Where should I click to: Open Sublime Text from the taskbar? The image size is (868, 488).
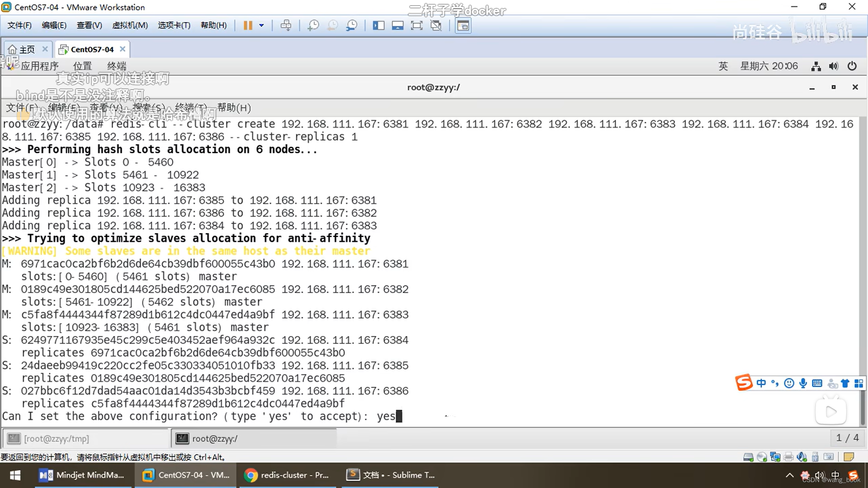click(x=391, y=475)
